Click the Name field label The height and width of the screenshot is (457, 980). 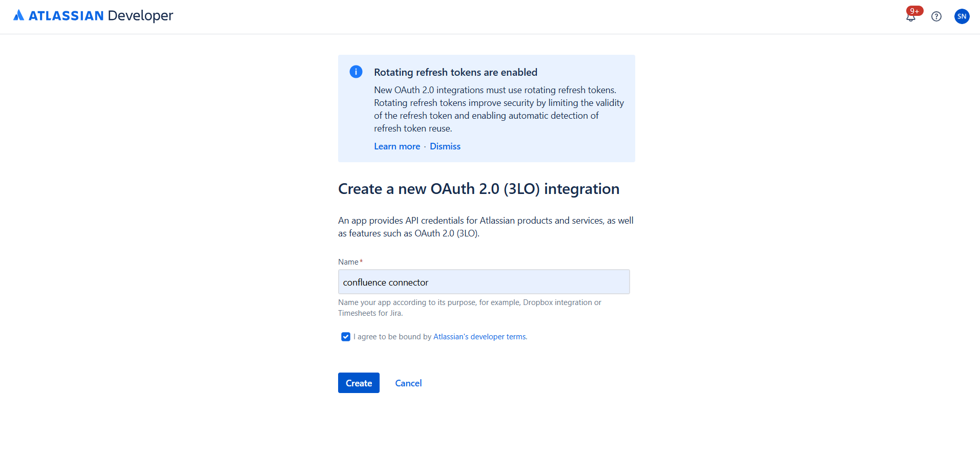tap(348, 262)
